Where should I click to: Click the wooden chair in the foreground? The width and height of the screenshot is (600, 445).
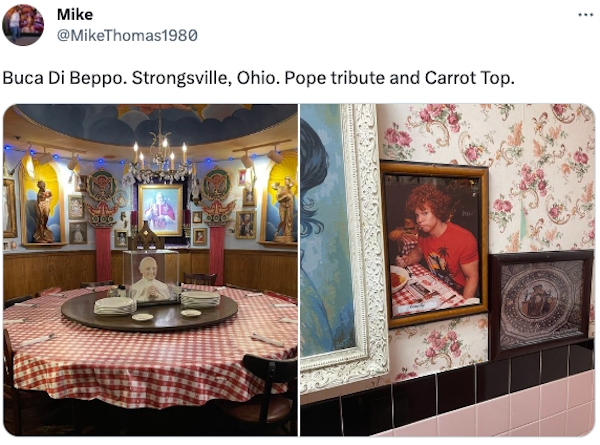click(x=268, y=394)
